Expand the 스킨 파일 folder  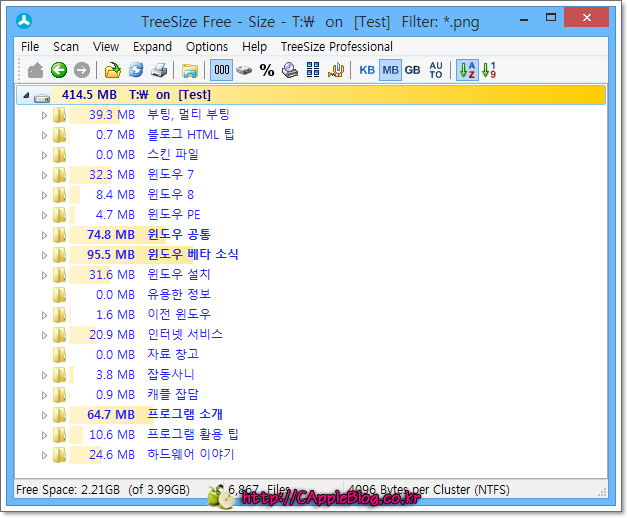pyautogui.click(x=44, y=155)
